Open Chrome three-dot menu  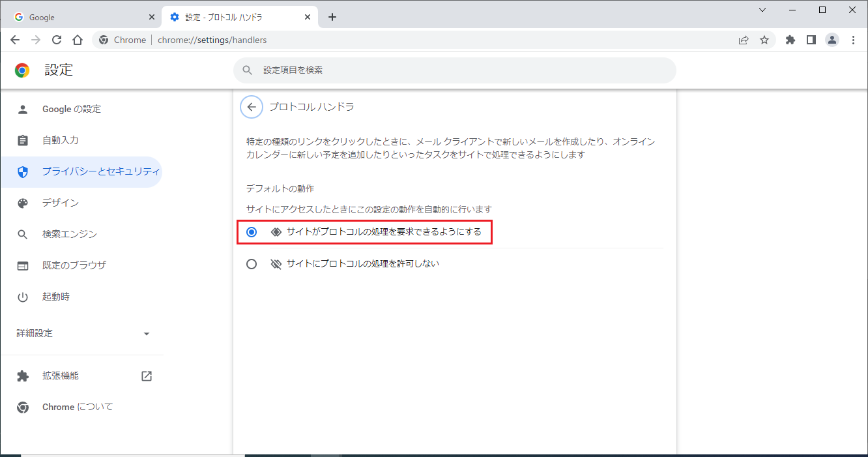(854, 40)
